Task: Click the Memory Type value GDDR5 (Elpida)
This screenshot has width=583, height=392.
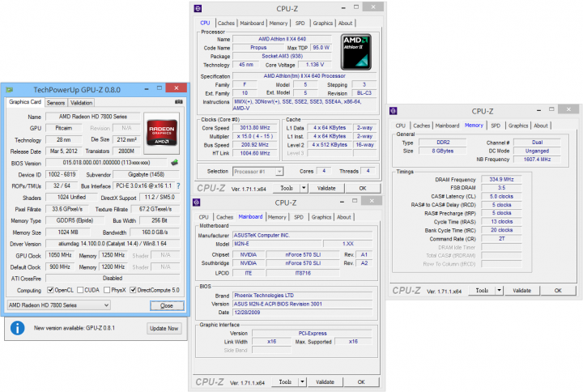Action: pos(74,220)
